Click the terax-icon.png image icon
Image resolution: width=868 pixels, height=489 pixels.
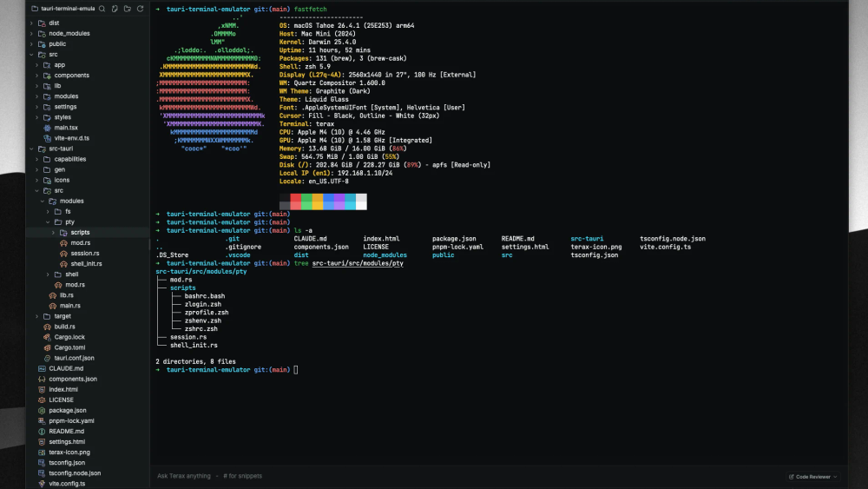(42, 453)
